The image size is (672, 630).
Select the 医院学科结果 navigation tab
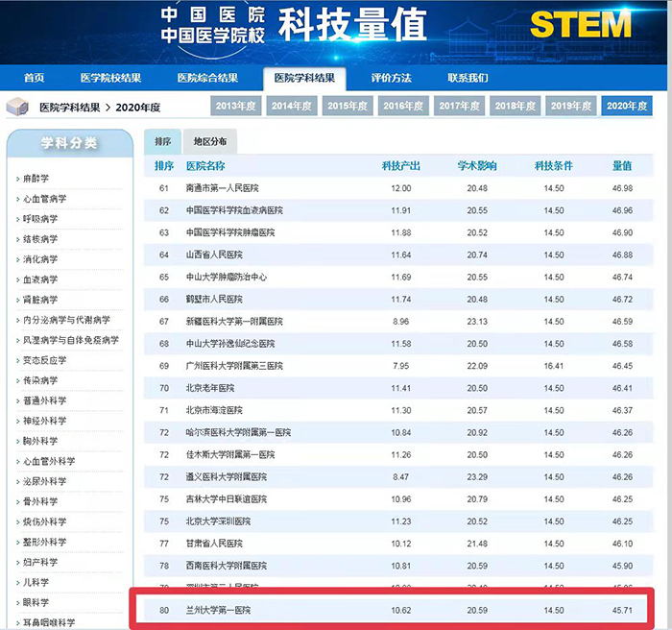coord(304,78)
